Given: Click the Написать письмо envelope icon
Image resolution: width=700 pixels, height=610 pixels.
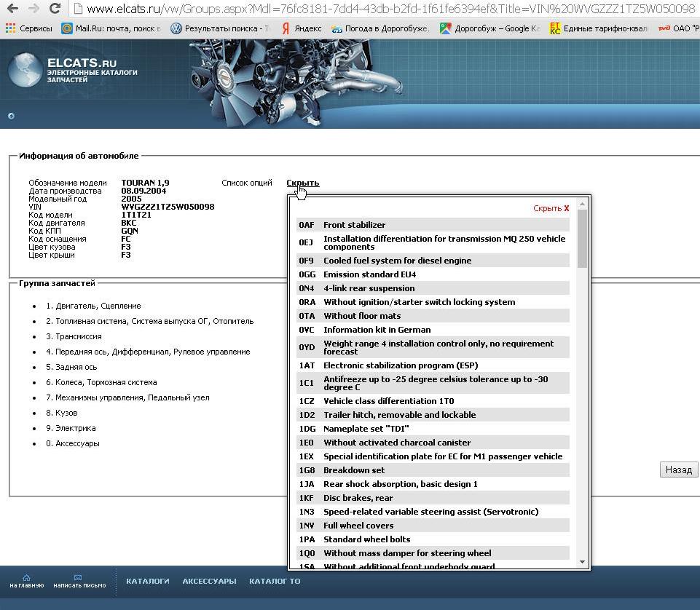Looking at the screenshot, I should pyautogui.click(x=79, y=581).
